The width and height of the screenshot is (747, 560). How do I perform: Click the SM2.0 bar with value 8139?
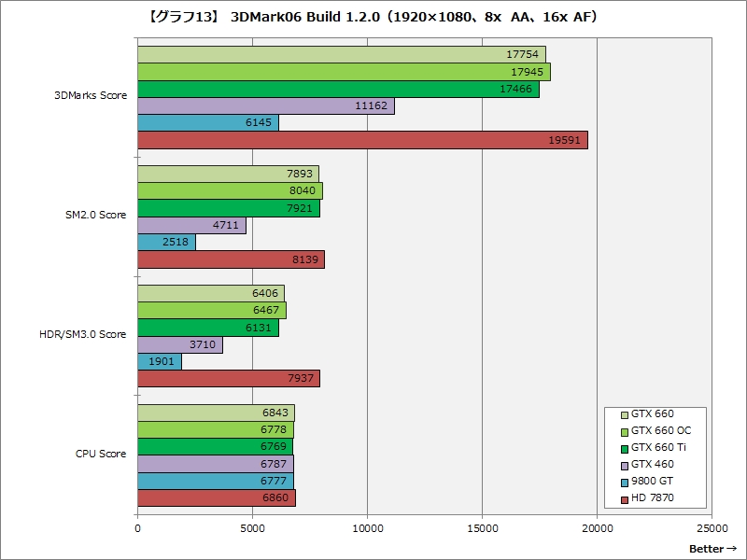231,259
